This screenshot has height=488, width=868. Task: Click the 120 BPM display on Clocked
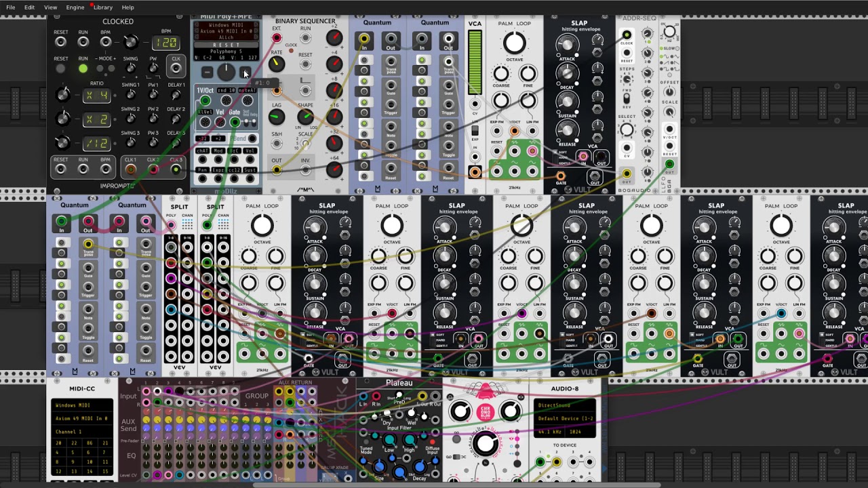[165, 43]
